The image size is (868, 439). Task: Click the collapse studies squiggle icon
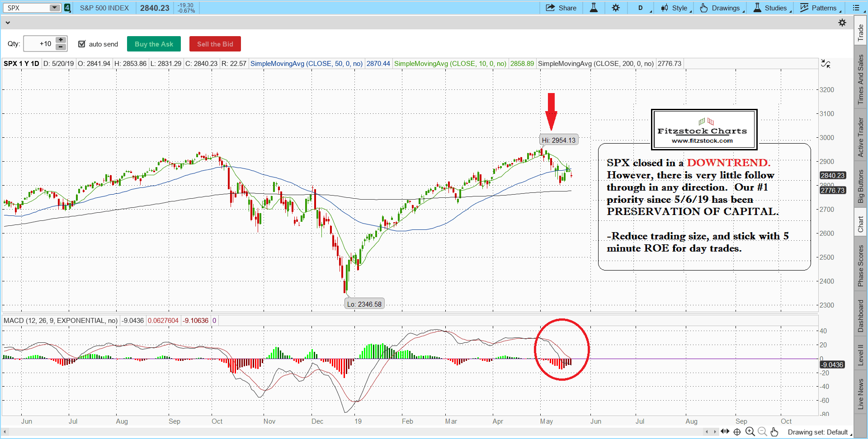coord(826,64)
